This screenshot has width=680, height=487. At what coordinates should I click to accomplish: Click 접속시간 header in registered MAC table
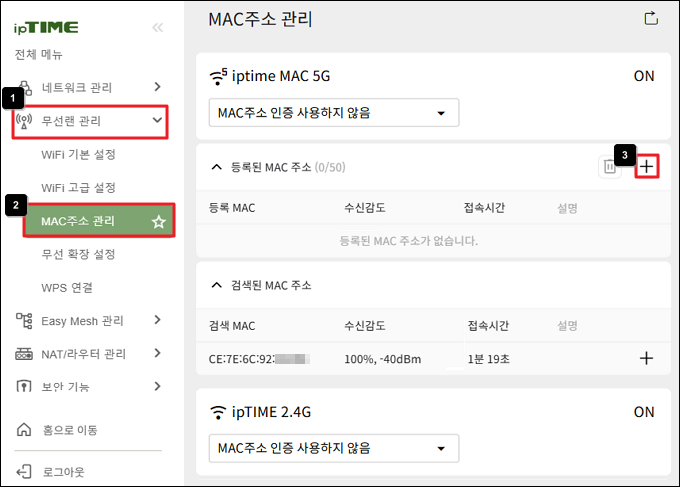(x=484, y=208)
